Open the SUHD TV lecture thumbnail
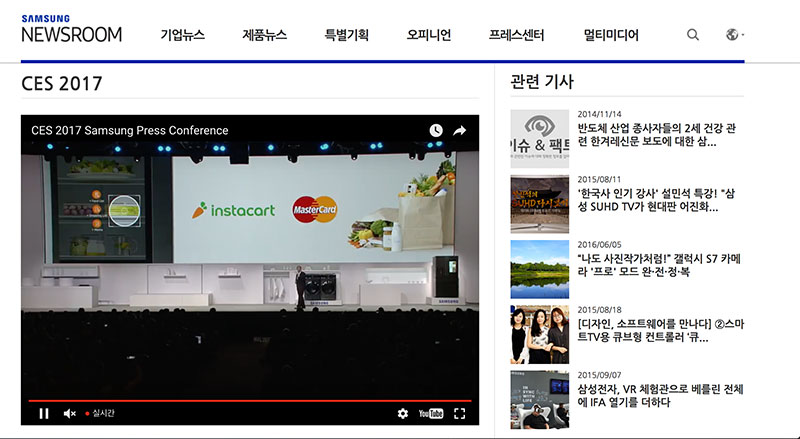Screen dimensions: 800x439 click(540, 204)
